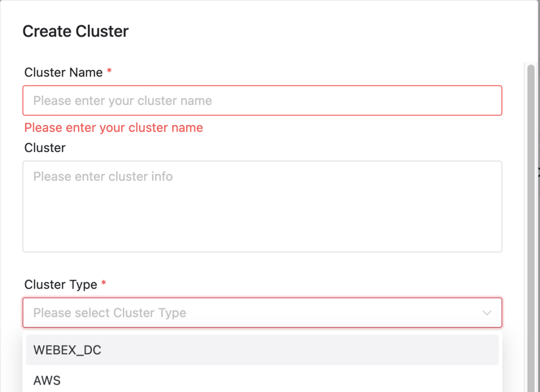Viewport: 540px width, 392px height.
Task: Click the 'Please enter cluster info' placeholder
Action: point(103,176)
